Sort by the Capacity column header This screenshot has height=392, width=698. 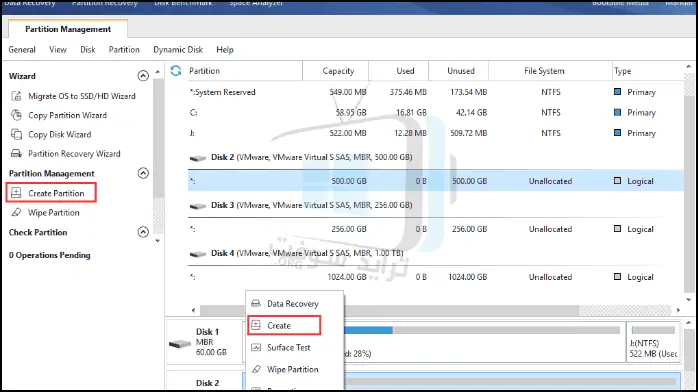click(x=336, y=71)
